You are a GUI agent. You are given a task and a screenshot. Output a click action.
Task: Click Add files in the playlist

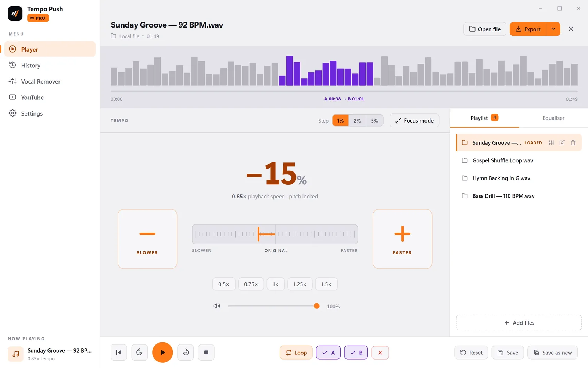[x=519, y=323]
